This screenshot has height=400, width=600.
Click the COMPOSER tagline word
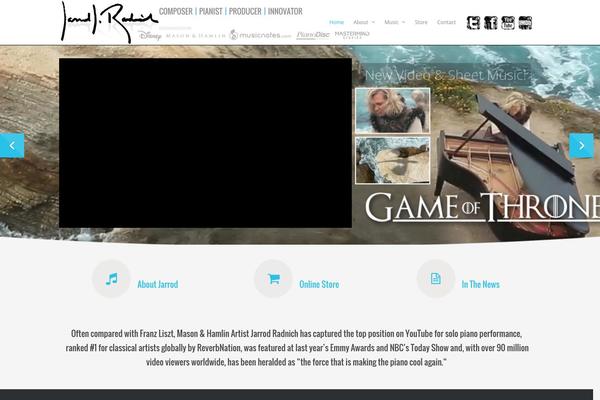(x=176, y=11)
